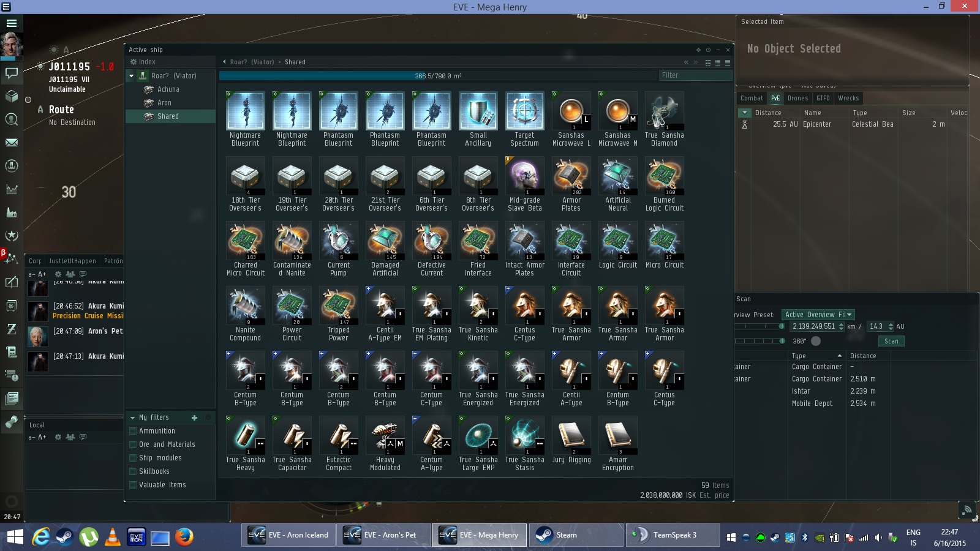Enable the Ore and Materials filter
Viewport: 980px width, 551px height.
133,444
